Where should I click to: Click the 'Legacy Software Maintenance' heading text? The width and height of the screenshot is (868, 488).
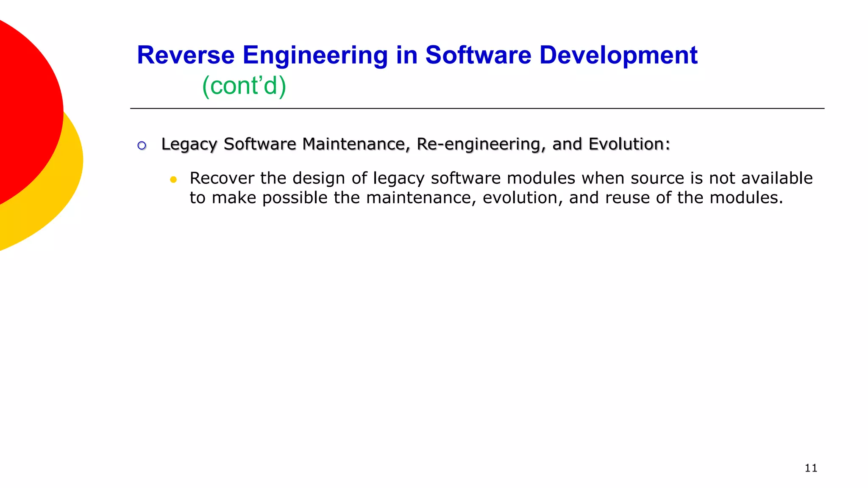[x=284, y=144]
